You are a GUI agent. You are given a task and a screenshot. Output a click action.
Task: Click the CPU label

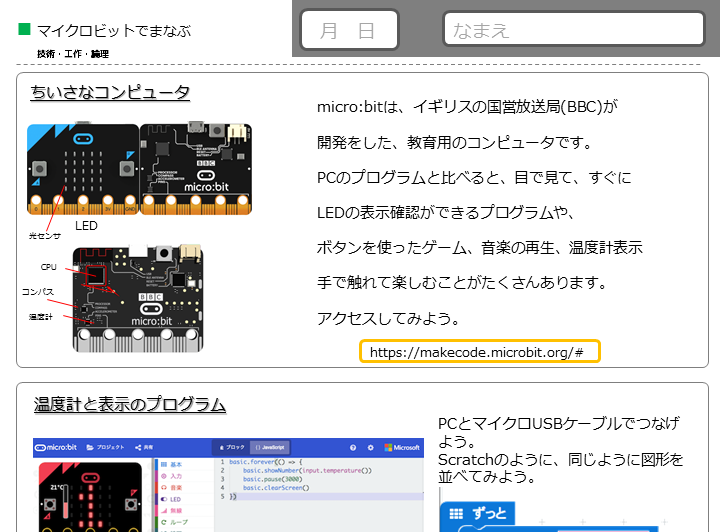[49, 267]
